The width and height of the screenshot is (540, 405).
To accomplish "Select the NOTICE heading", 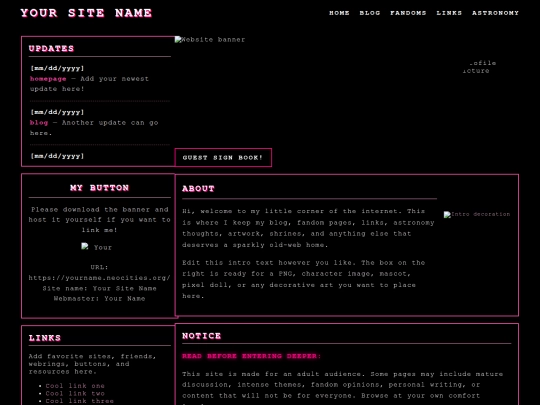I will [x=201, y=336].
